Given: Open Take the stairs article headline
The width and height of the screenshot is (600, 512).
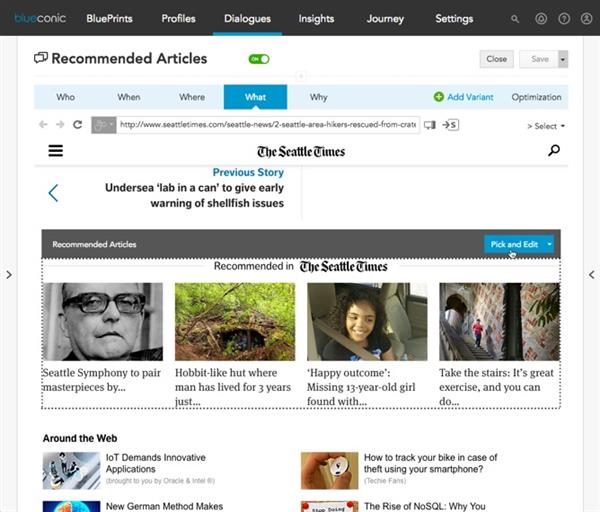Looking at the screenshot, I should (496, 387).
